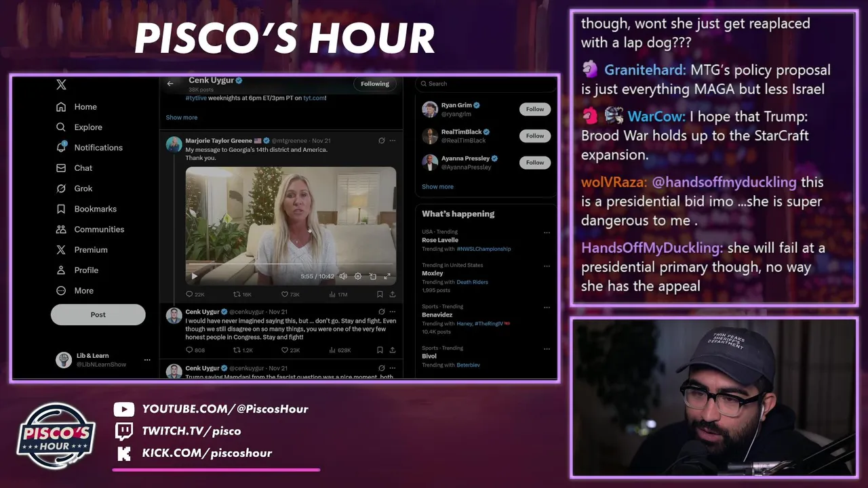Open options dots for Rose Lavelle trend
The image size is (868, 488).
547,232
